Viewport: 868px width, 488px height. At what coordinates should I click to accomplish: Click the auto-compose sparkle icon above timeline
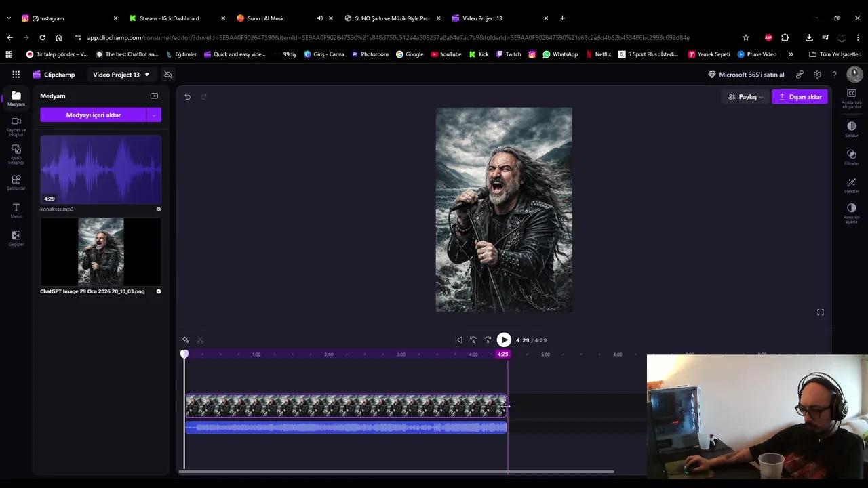coord(186,340)
